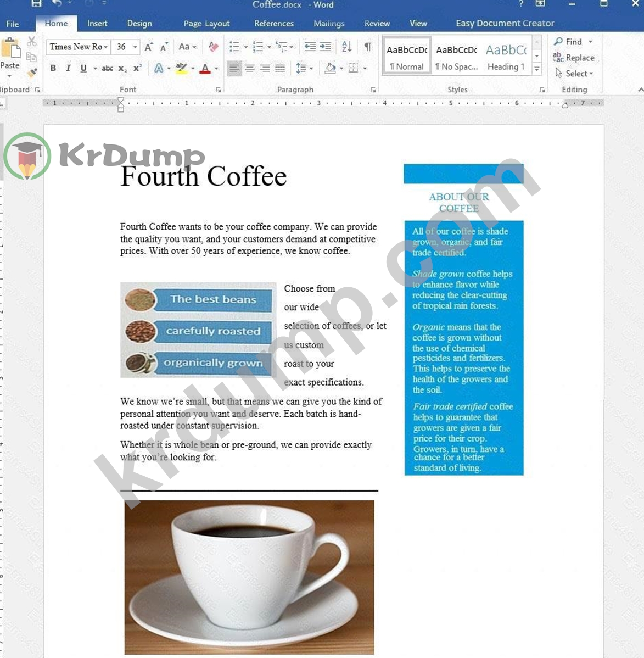Click the Cut scissors icon
This screenshot has width=644, height=658.
click(31, 42)
